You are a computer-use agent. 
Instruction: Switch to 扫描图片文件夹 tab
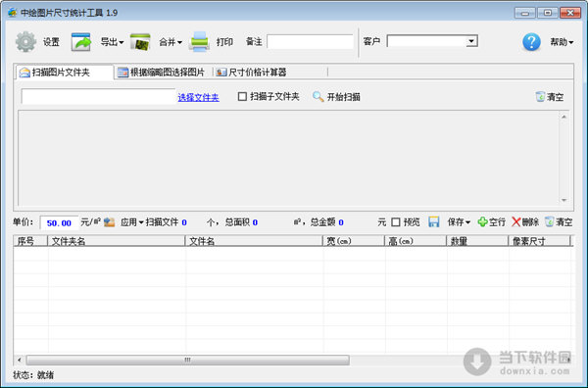tap(65, 73)
